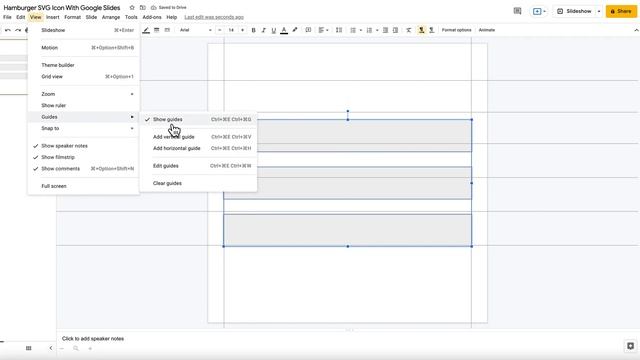640x360 pixels.
Task: Open the Arrange menu
Action: [x=111, y=17]
